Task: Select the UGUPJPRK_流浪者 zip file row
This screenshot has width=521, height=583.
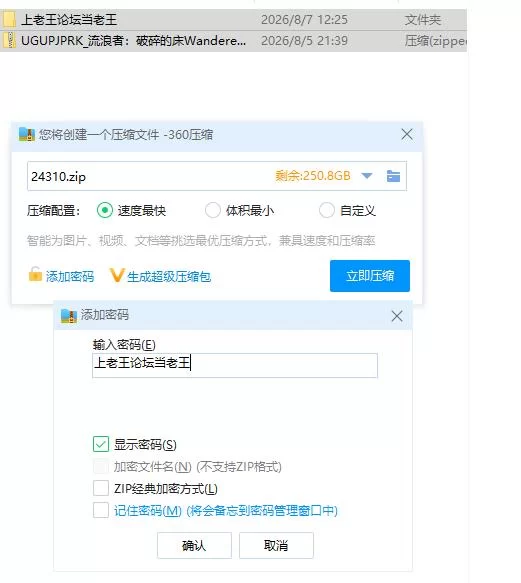Action: tap(233, 41)
